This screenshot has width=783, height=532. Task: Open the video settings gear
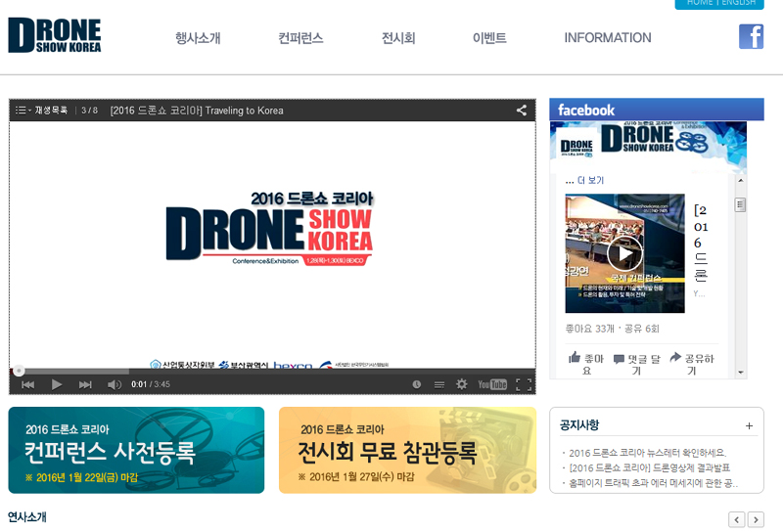tap(461, 384)
